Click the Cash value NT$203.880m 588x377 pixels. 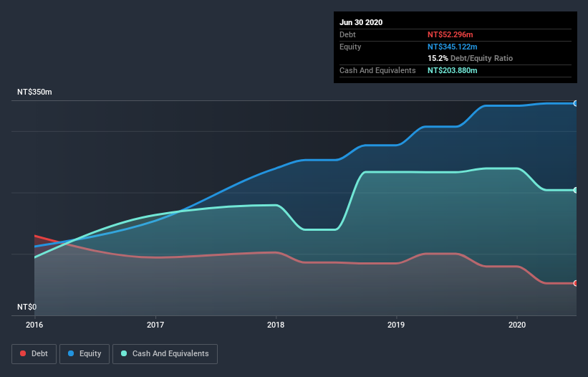click(452, 70)
